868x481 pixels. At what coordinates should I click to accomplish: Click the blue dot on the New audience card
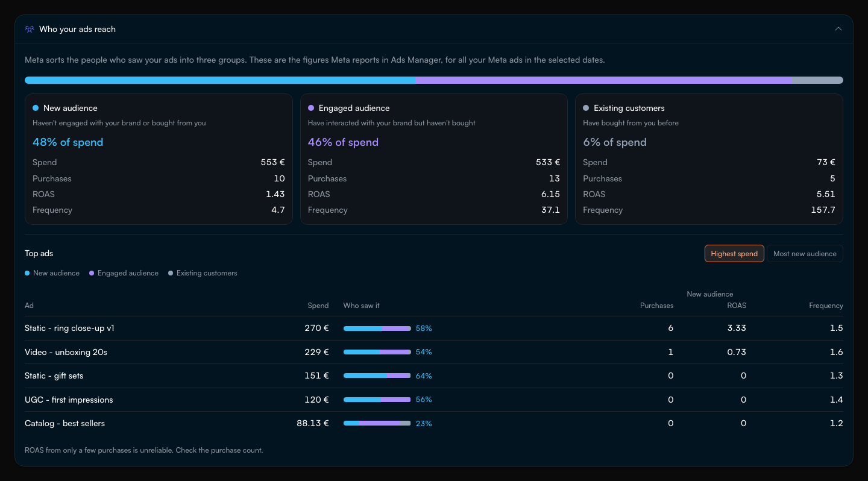36,108
